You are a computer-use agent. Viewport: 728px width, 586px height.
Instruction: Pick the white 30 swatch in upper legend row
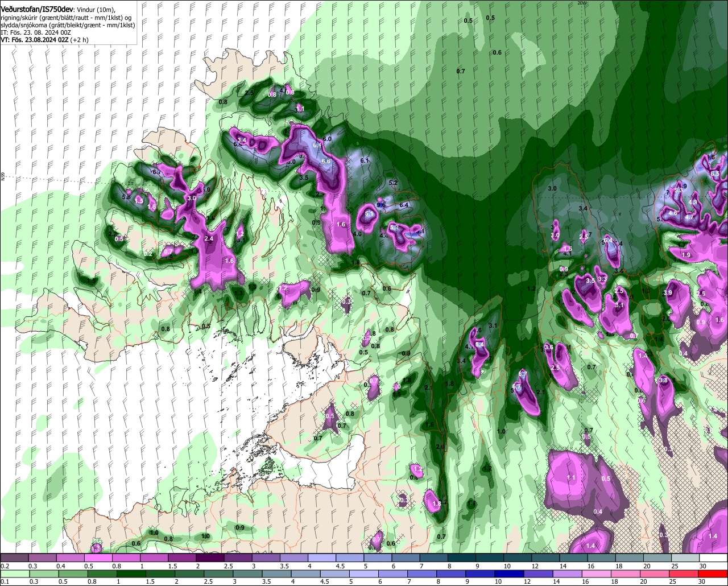point(714,558)
